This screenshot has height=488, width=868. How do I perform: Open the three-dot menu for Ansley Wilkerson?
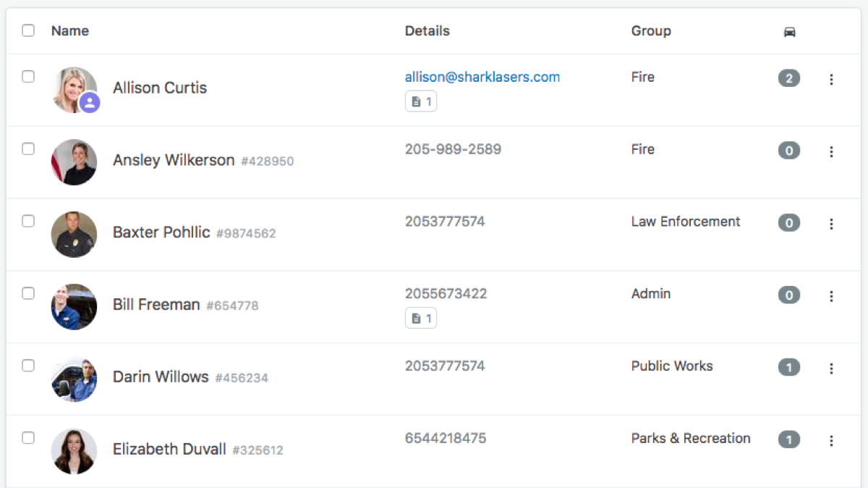click(831, 151)
